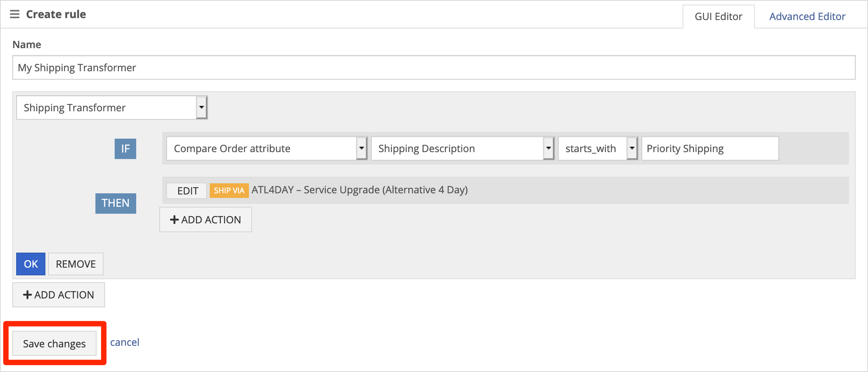Click the REMOVE button
This screenshot has width=868, height=372.
tap(76, 264)
